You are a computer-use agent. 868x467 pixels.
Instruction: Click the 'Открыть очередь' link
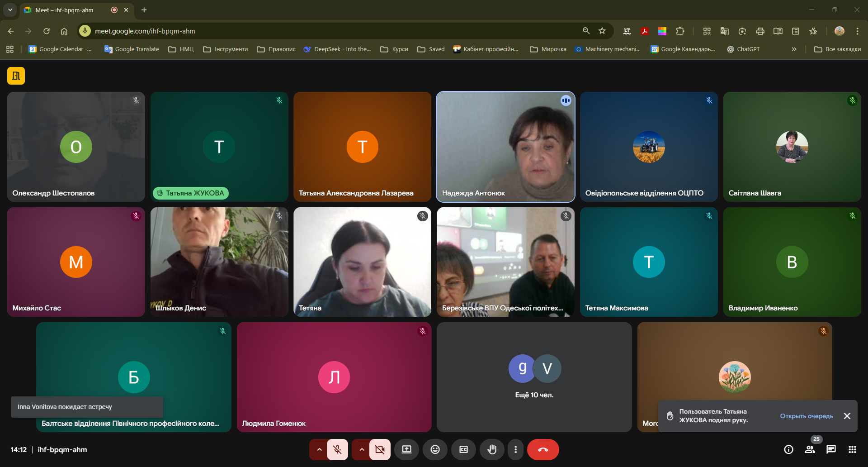806,416
